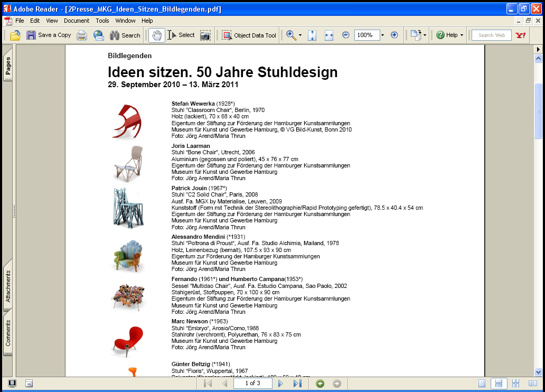This screenshot has height=392, width=545.
Task: Expand the rotate view dropdown arrow
Action: coord(425,35)
